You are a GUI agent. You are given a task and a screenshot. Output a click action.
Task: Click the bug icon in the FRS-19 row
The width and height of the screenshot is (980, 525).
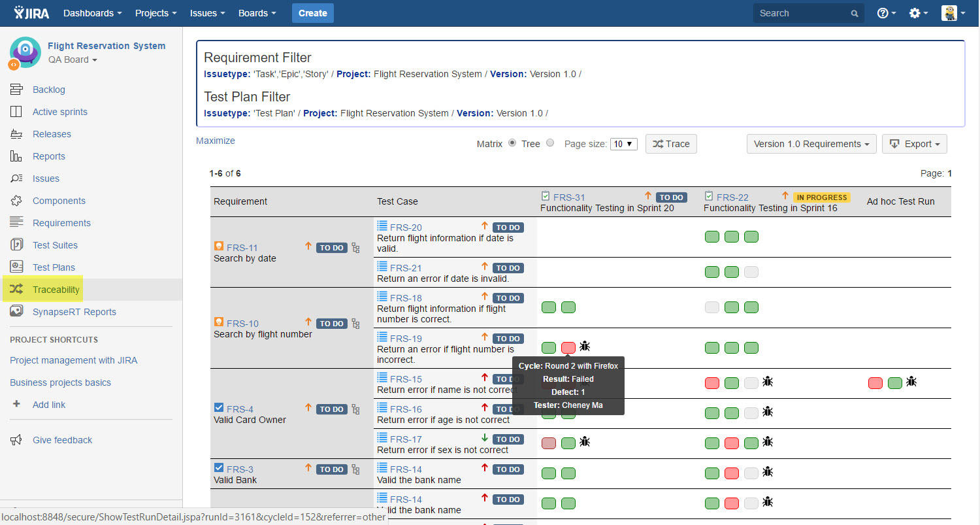(585, 347)
